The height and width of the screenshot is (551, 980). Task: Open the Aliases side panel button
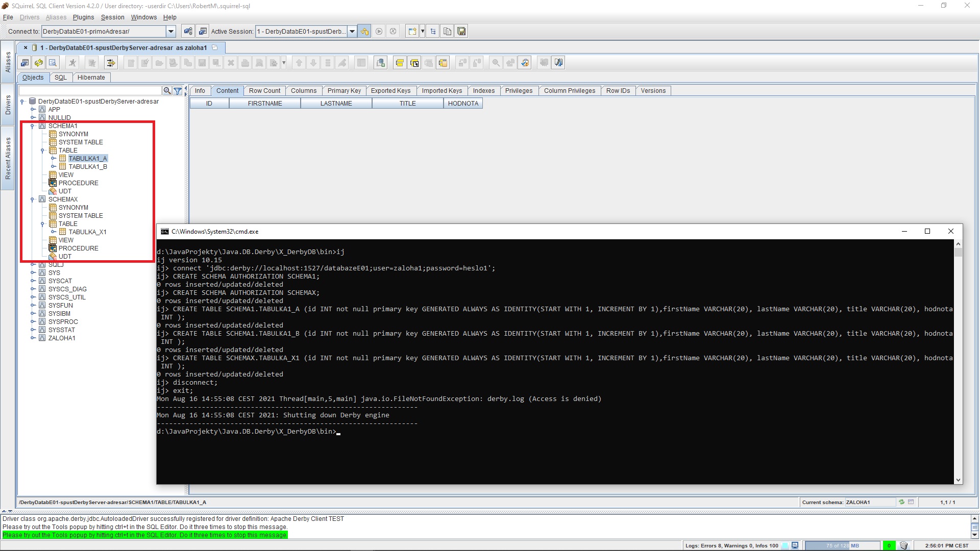8,62
